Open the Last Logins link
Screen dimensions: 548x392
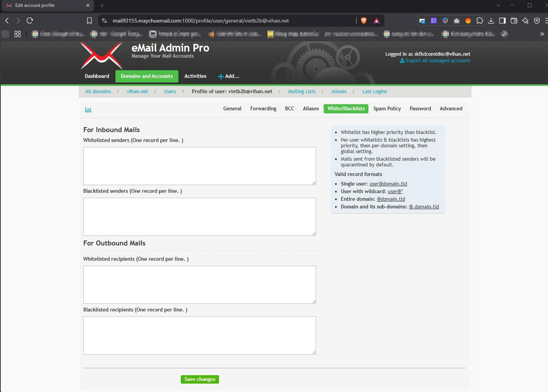click(375, 92)
